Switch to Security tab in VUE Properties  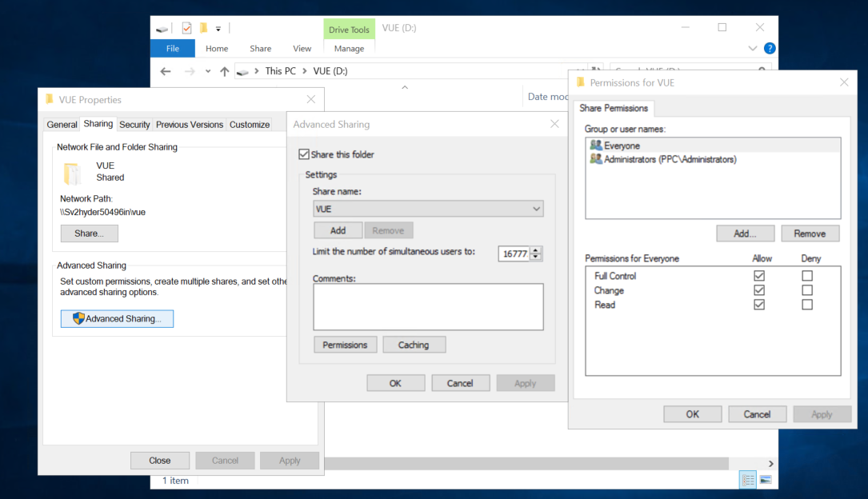(x=134, y=125)
